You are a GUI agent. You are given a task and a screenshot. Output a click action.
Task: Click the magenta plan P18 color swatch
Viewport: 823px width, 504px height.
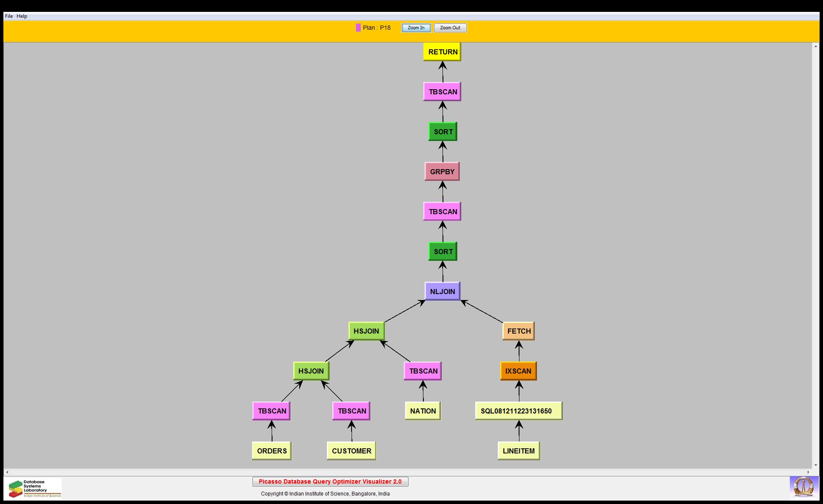[x=358, y=28]
